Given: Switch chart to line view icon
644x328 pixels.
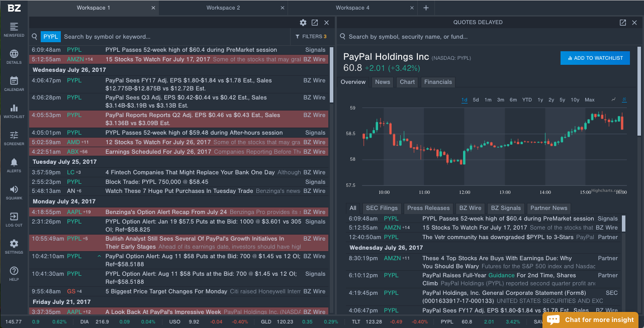Looking at the screenshot, I should (614, 99).
